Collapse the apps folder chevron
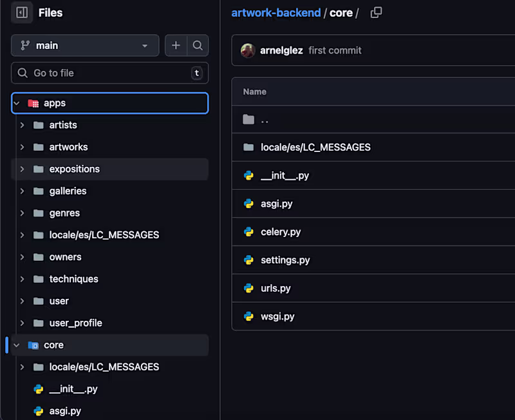This screenshot has height=420, width=515. [17, 103]
